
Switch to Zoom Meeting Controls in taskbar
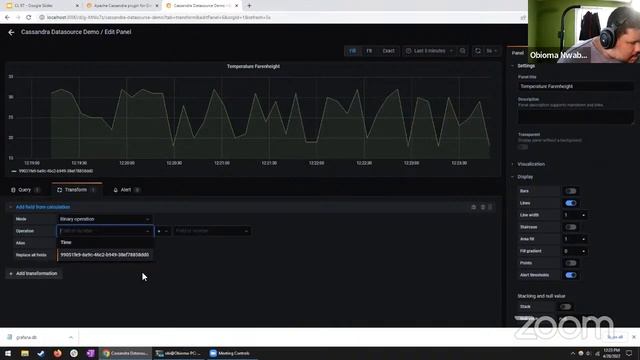coord(231,353)
